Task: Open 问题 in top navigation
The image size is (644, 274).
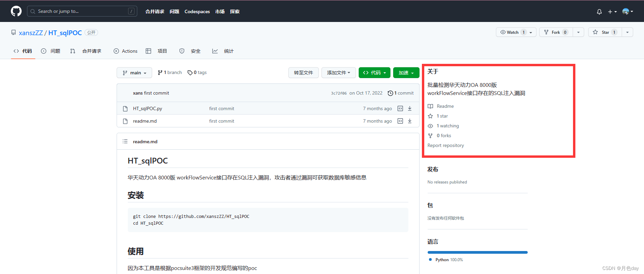Action: pos(174,11)
